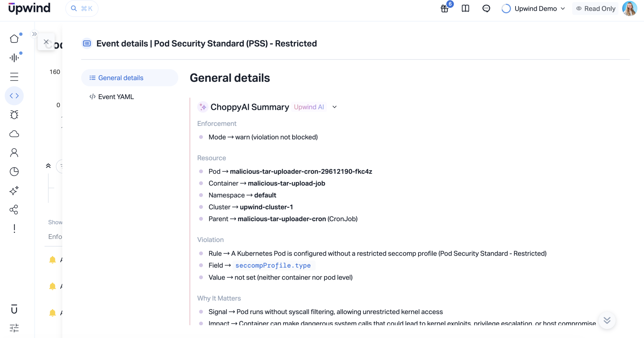Open the exclamation alerts sidebar icon

pos(14,228)
